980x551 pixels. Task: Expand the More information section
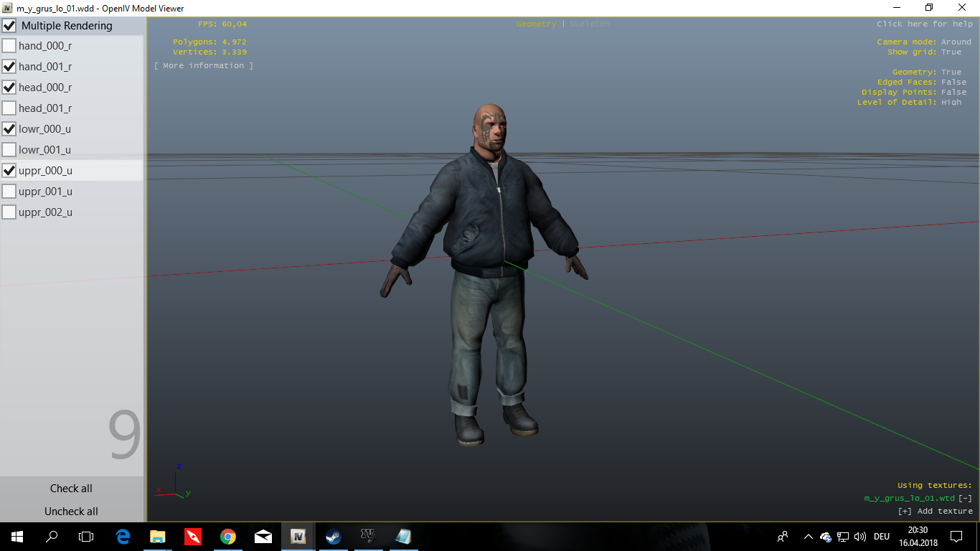pyautogui.click(x=203, y=66)
